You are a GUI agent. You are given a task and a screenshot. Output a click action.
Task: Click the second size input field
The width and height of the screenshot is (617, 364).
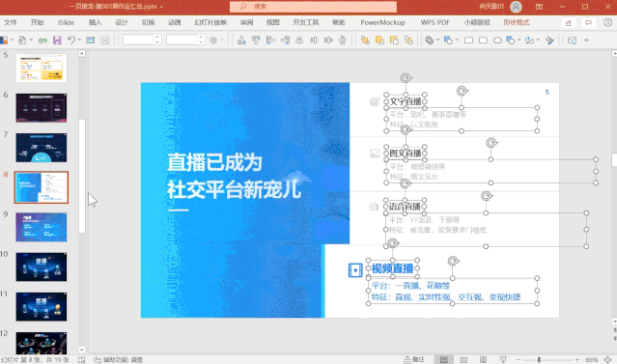[182, 40]
